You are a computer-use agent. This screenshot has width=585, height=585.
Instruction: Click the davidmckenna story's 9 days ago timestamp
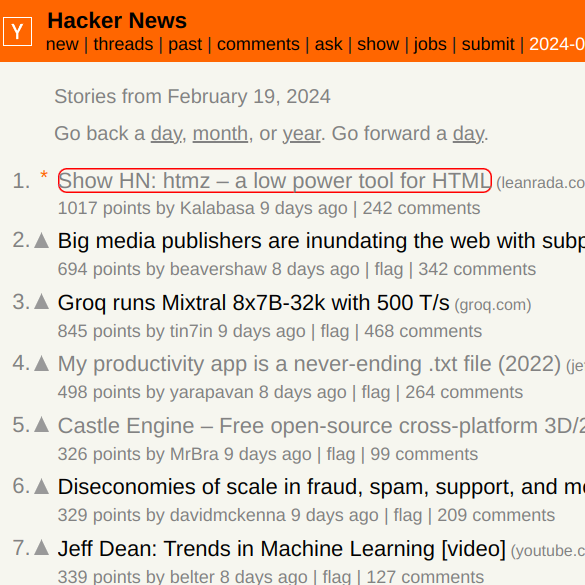[335, 516]
